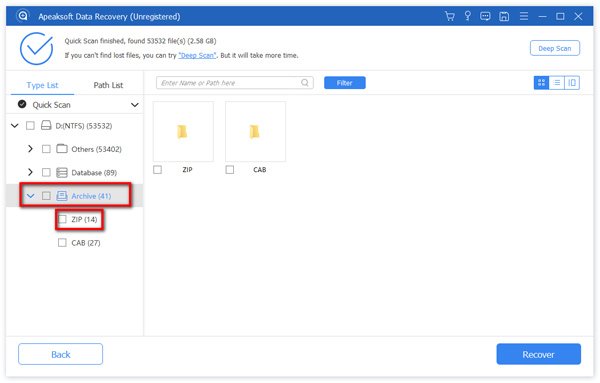Check the D:(NTFS) drive checkbox
The width and height of the screenshot is (600, 383).
[x=30, y=125]
